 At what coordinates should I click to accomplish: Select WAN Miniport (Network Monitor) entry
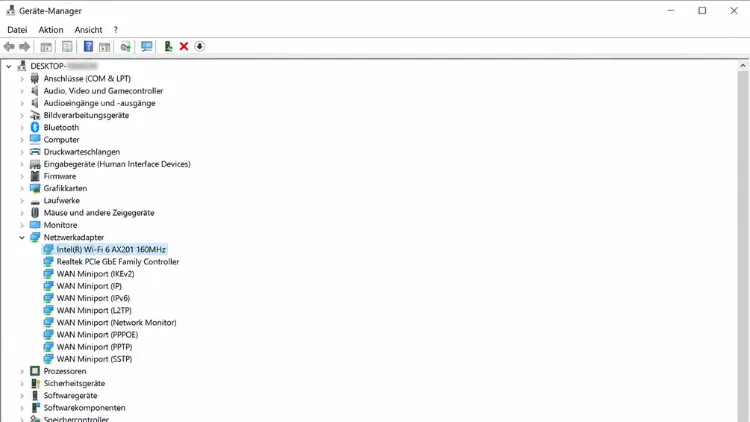pyautogui.click(x=116, y=322)
